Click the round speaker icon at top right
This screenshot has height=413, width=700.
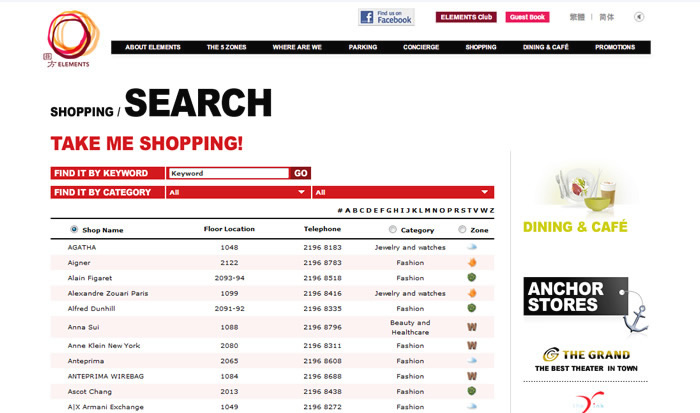(639, 17)
